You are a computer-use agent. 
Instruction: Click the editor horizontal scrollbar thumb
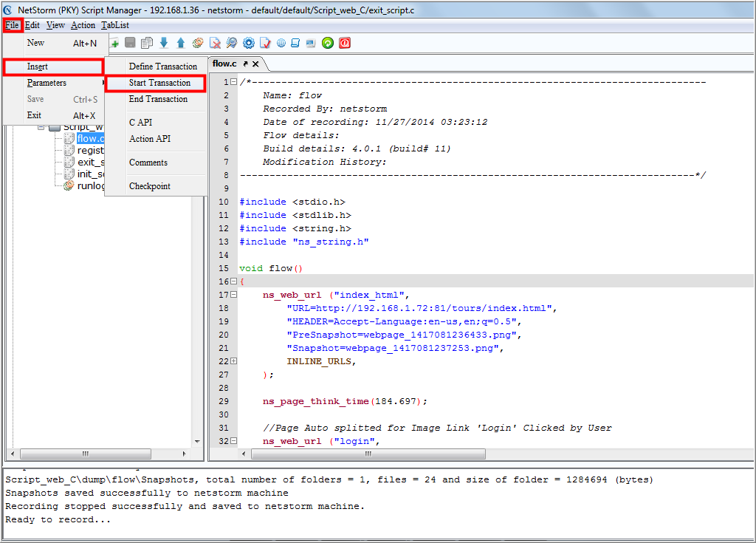[368, 454]
